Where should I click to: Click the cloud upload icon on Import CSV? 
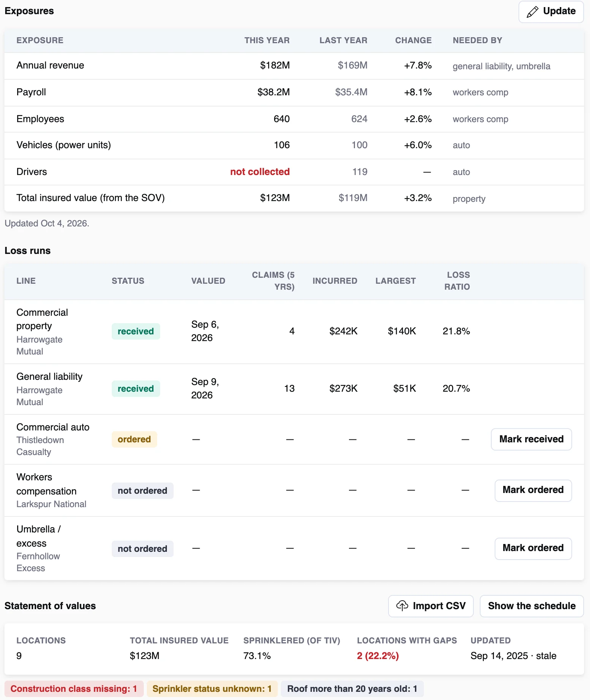point(402,606)
